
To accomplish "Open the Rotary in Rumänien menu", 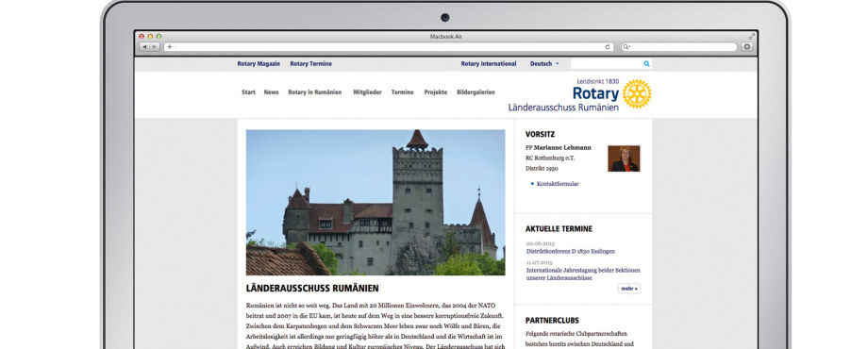I will (315, 92).
